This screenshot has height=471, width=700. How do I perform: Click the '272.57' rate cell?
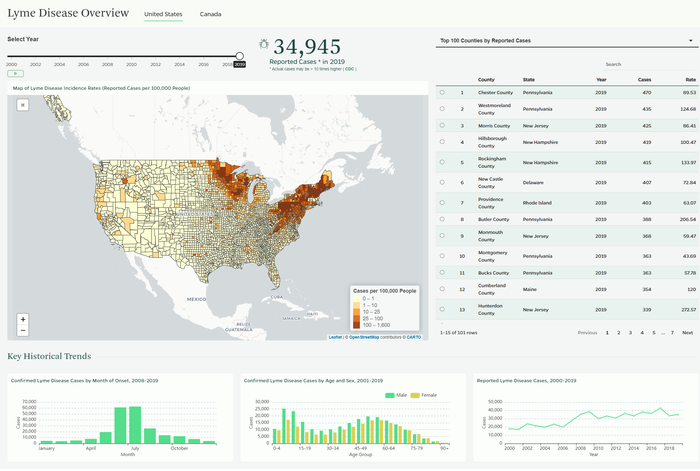(689, 309)
